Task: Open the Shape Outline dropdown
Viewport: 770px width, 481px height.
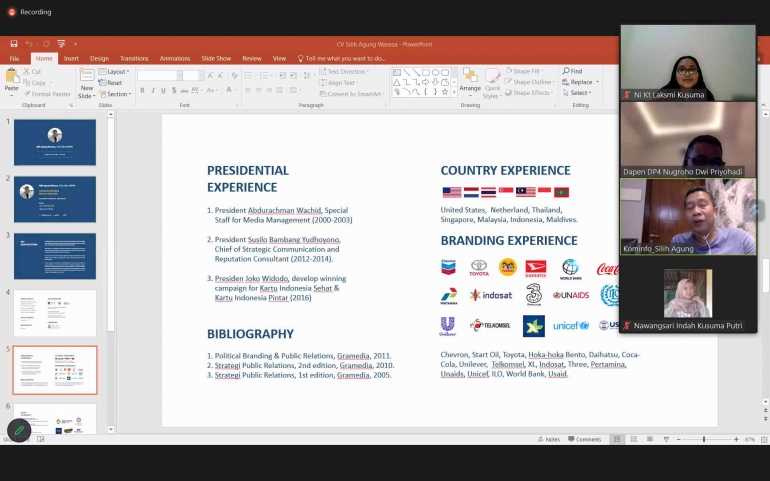Action: [530, 82]
